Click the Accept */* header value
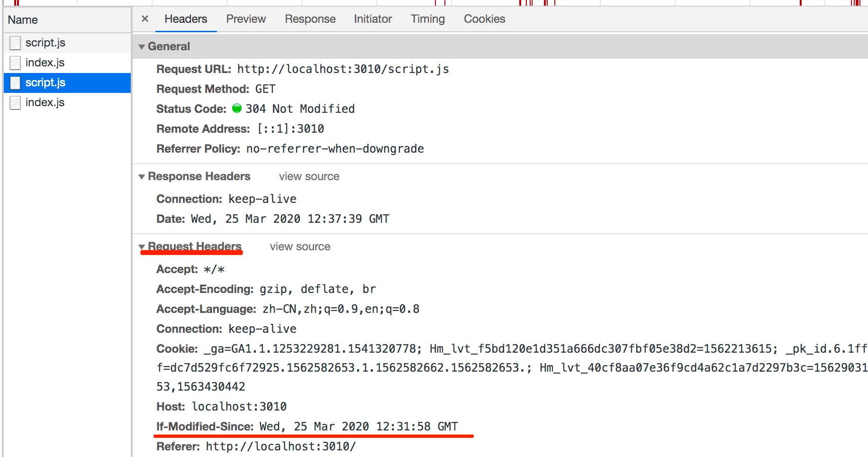The width and height of the screenshot is (868, 457). coord(214,269)
